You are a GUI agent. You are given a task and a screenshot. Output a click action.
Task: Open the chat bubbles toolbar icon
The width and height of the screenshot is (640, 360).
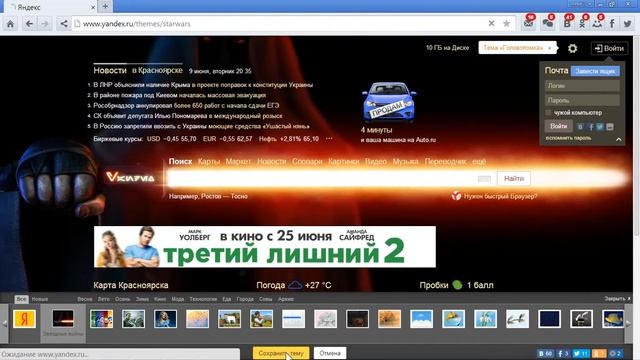pyautogui.click(x=547, y=24)
